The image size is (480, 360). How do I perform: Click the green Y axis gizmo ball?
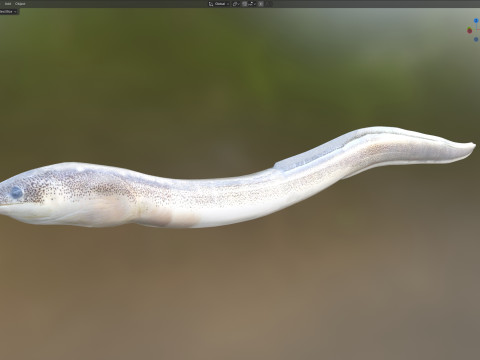pyautogui.click(x=469, y=29)
